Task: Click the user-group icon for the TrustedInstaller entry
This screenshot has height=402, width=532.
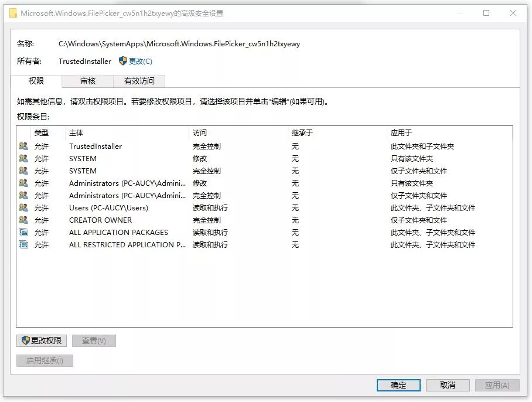Action: 23,147
